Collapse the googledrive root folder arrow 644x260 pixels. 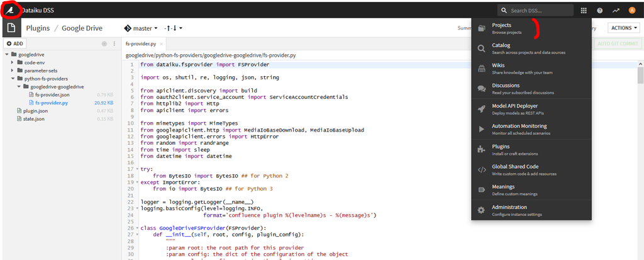coord(7,54)
